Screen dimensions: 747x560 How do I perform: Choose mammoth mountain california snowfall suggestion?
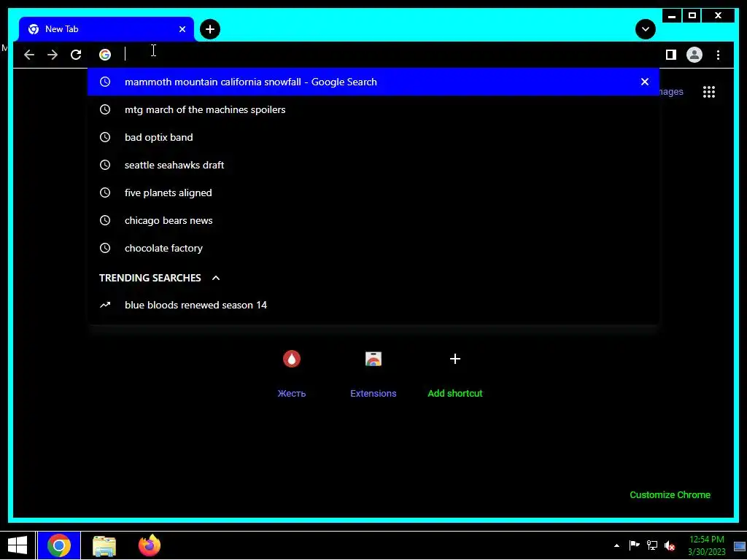click(373, 82)
